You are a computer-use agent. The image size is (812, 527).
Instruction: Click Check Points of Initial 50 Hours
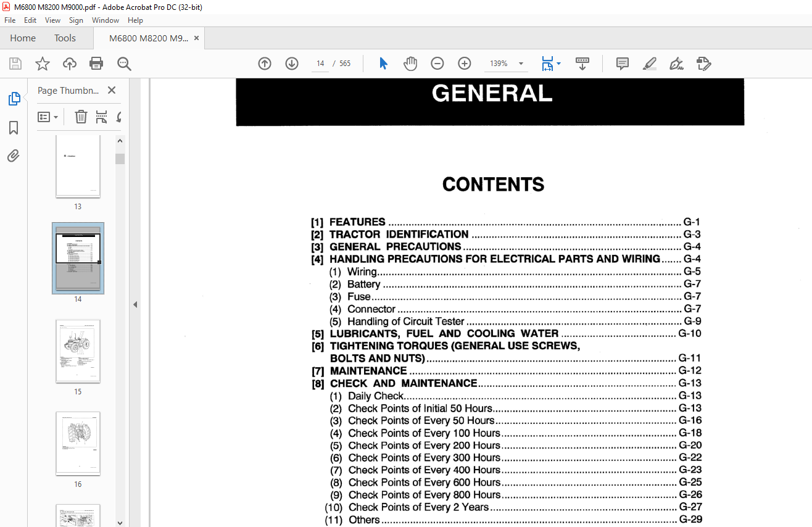point(515,409)
